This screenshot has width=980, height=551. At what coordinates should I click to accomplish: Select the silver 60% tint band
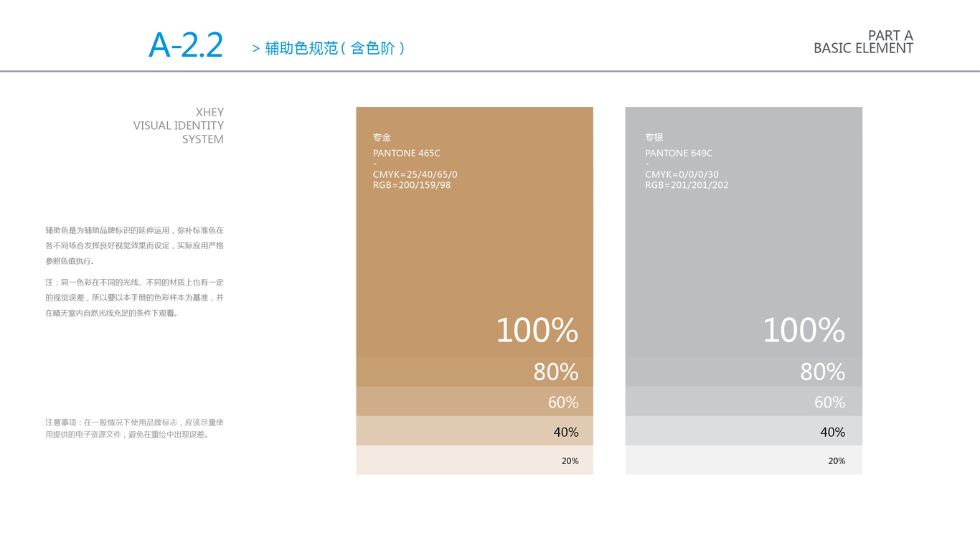tap(743, 401)
